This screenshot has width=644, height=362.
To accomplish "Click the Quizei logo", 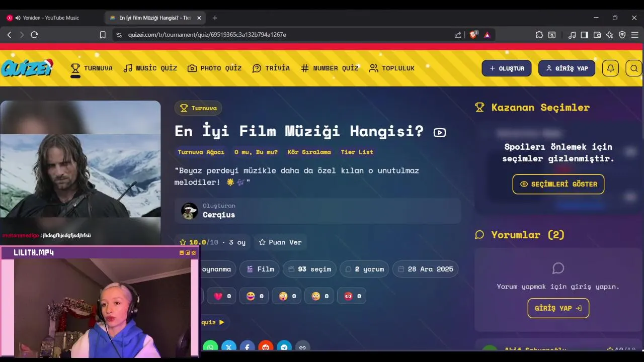I will pyautogui.click(x=27, y=68).
